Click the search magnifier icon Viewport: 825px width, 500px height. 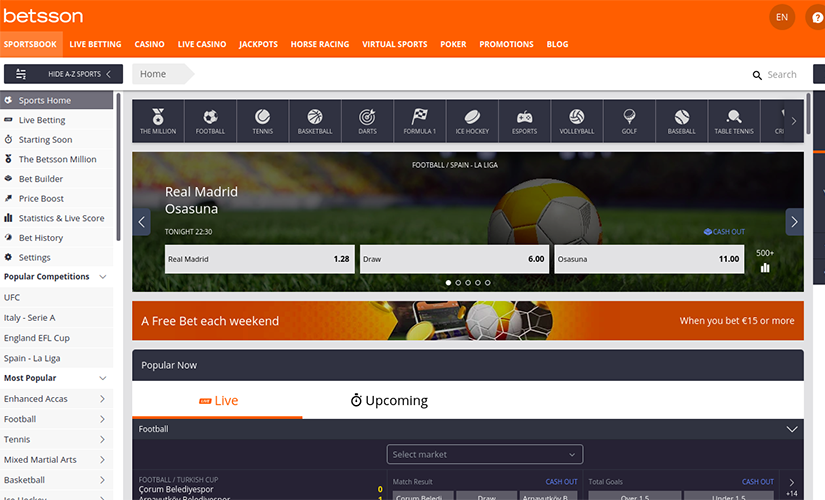pos(757,75)
